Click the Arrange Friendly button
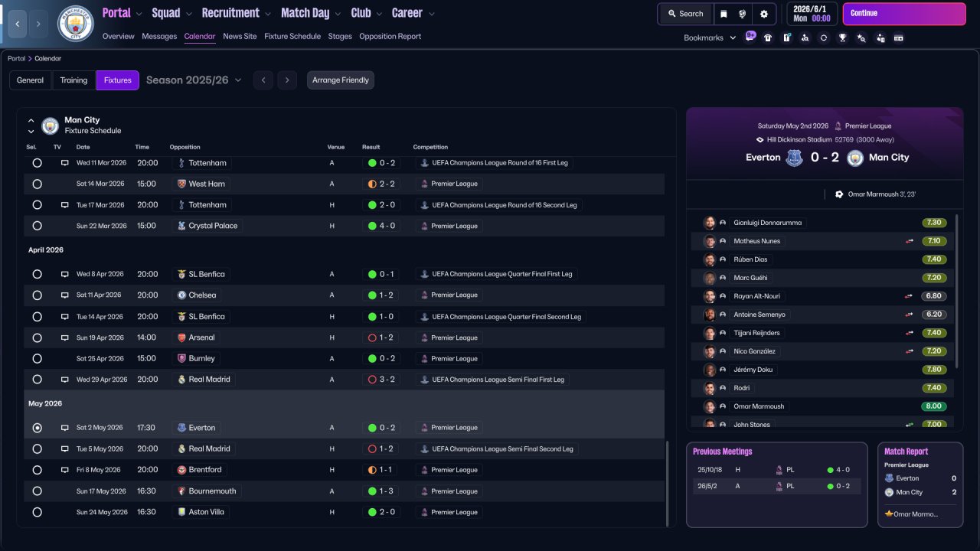 [x=341, y=80]
